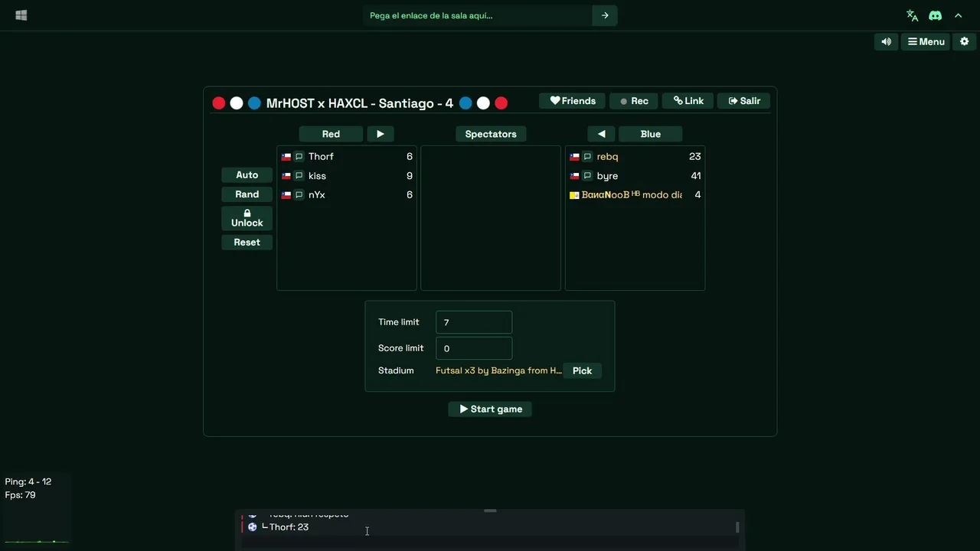The width and height of the screenshot is (980, 551).
Task: Click the translate language icon
Action: pyautogui.click(x=912, y=15)
